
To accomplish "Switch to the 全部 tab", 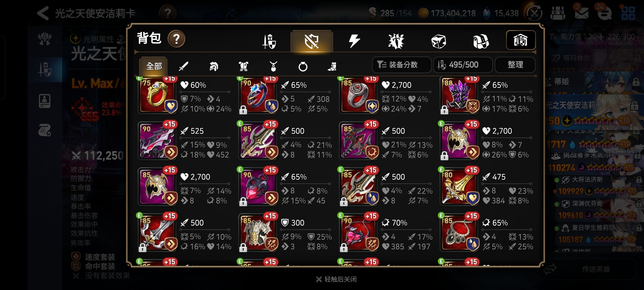I will point(154,66).
